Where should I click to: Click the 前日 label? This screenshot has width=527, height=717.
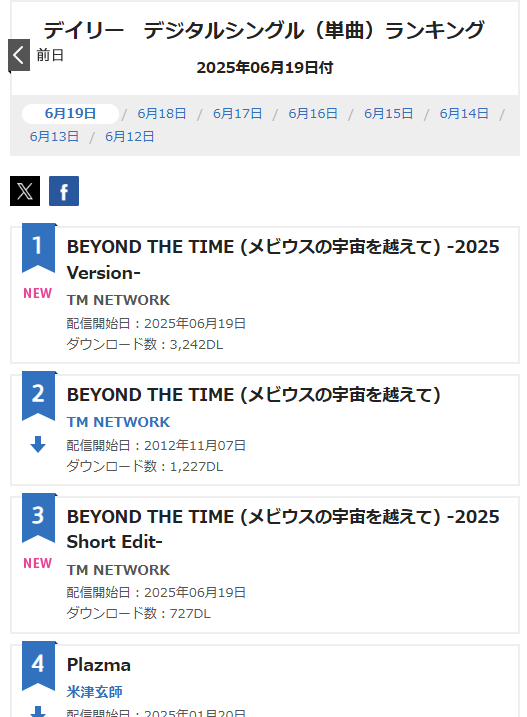coord(50,55)
